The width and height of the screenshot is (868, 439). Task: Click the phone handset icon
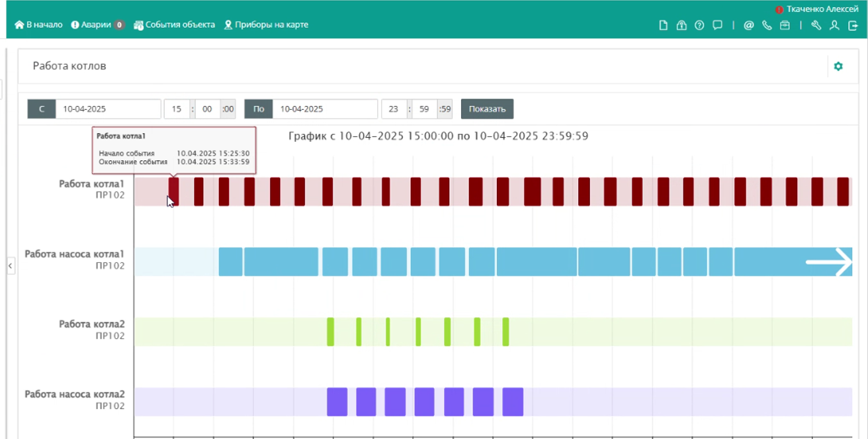767,25
